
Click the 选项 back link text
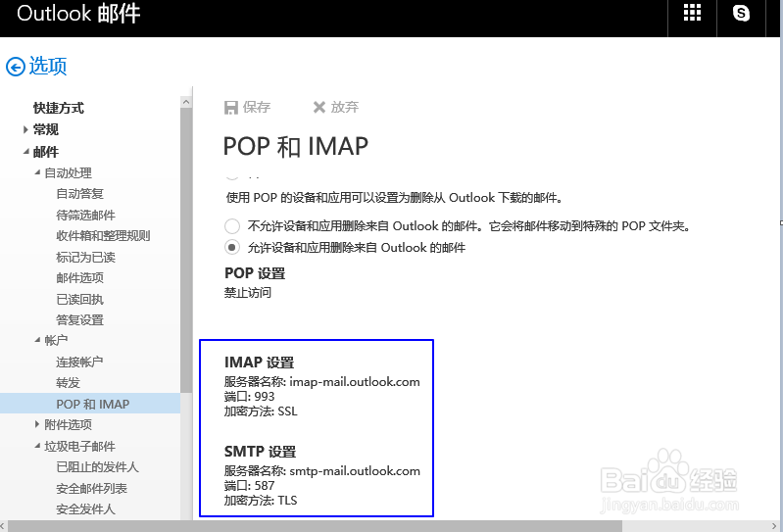pyautogui.click(x=48, y=67)
